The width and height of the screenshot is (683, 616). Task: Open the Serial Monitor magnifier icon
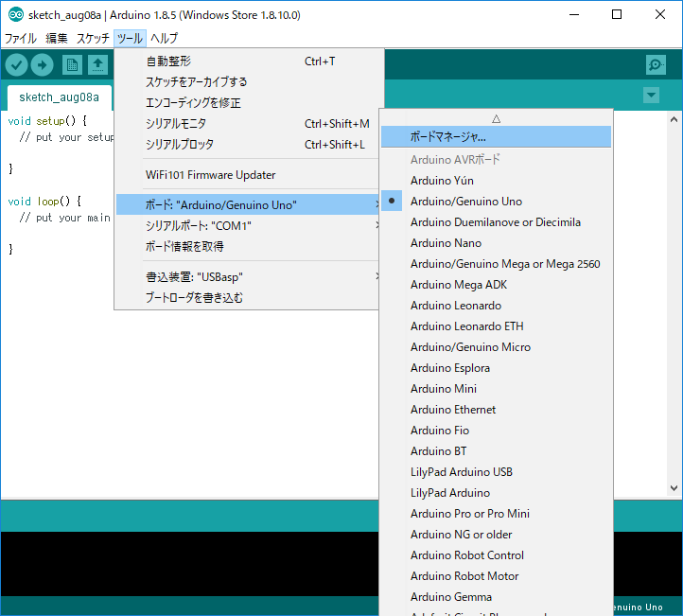[x=656, y=65]
